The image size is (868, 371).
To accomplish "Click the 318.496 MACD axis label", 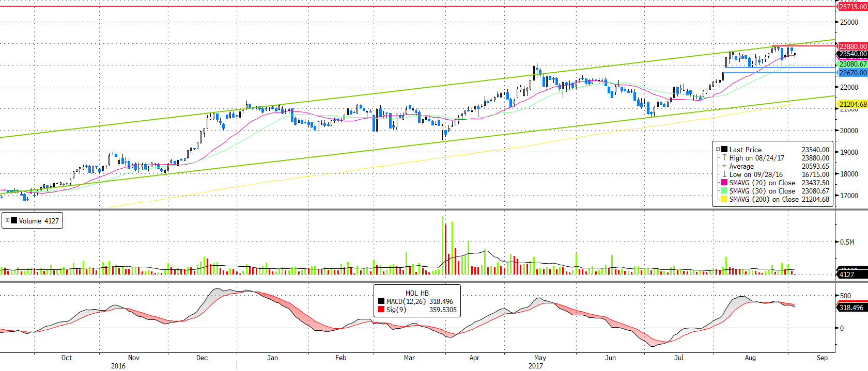I will (852, 307).
